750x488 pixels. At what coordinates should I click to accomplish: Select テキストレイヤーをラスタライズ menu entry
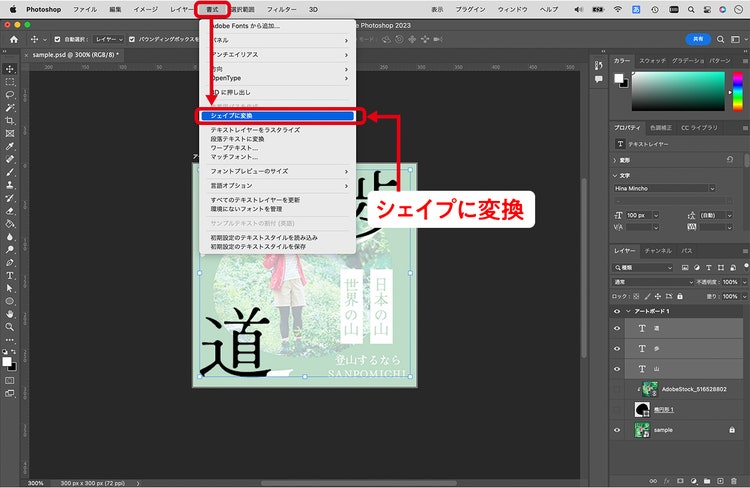pyautogui.click(x=255, y=130)
